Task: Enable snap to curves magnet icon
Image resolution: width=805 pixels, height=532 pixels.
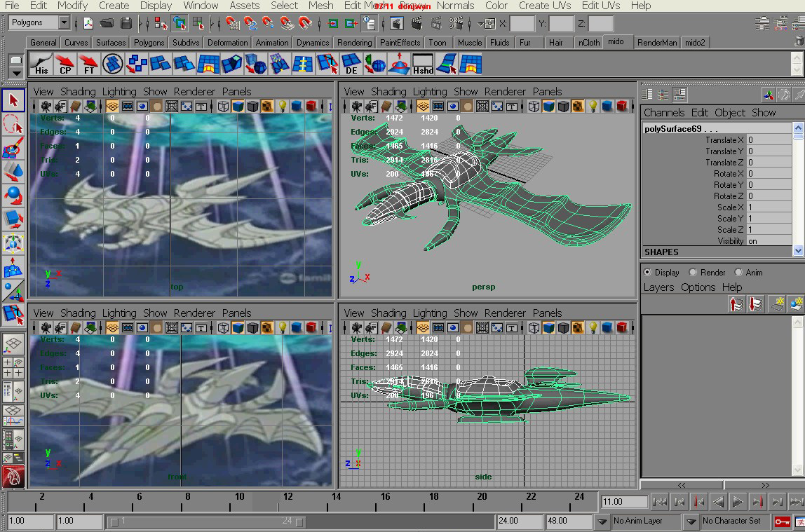Action: coord(250,23)
